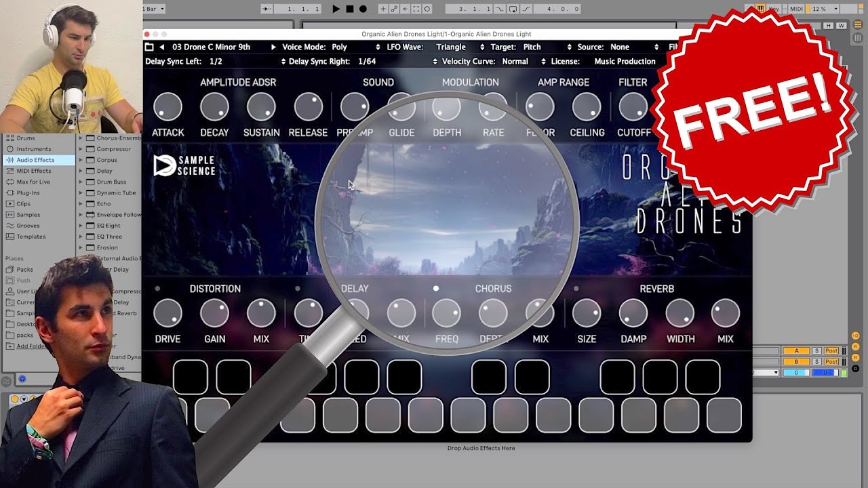Toggle return track B activator button
The height and width of the screenshot is (488, 868).
click(x=796, y=362)
